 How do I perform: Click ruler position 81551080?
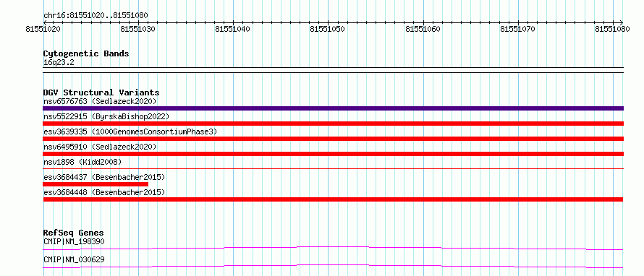[x=612, y=29]
